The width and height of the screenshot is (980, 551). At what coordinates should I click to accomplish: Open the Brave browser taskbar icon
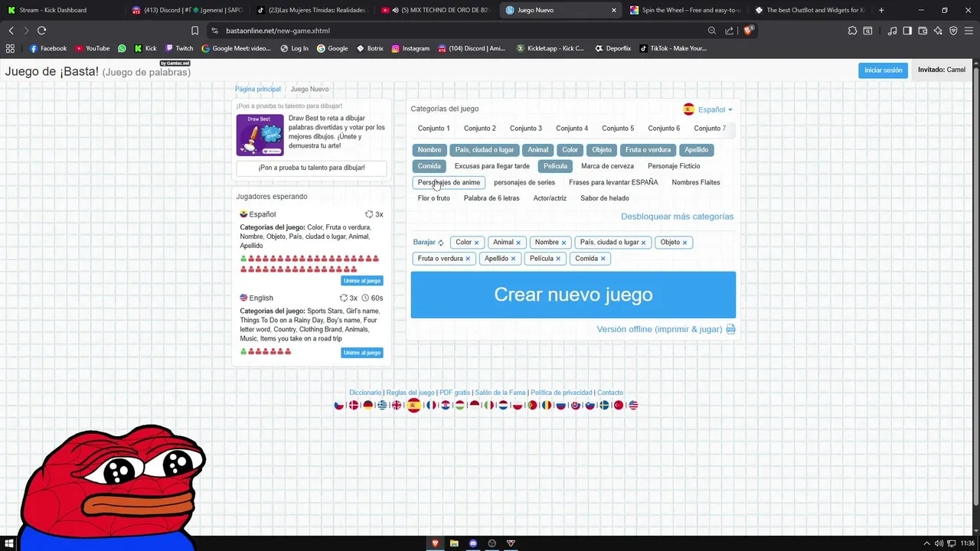435,543
